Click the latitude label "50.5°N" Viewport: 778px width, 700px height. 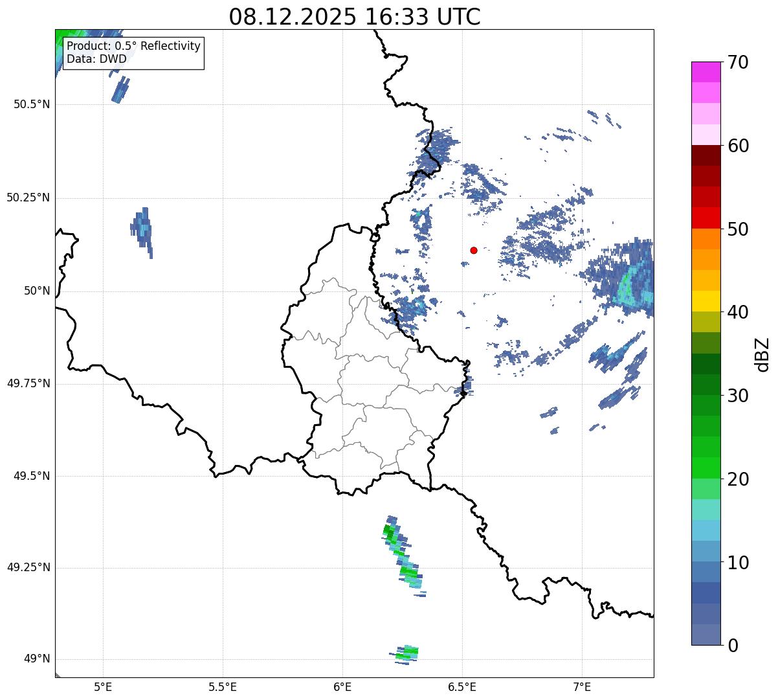pos(32,104)
